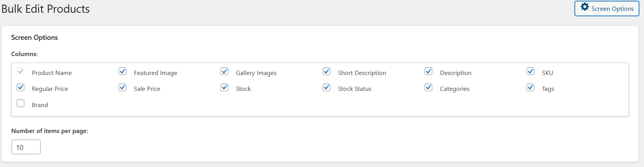The height and width of the screenshot is (167, 644).
Task: Click the Stock Status label
Action: pyautogui.click(x=354, y=89)
